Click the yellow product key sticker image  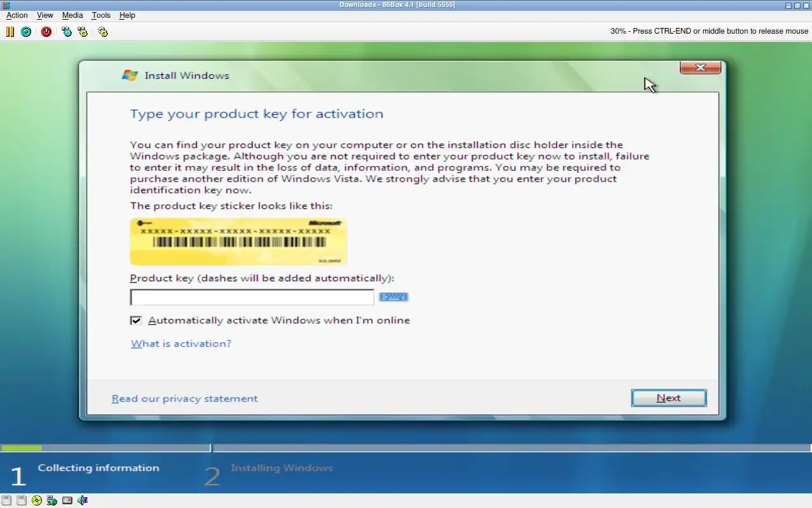point(239,241)
